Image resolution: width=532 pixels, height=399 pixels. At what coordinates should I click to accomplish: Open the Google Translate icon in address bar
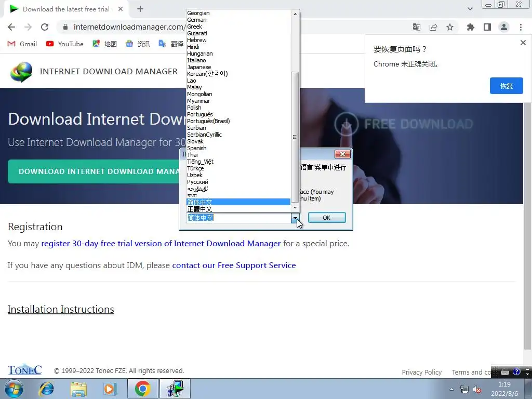tap(417, 27)
